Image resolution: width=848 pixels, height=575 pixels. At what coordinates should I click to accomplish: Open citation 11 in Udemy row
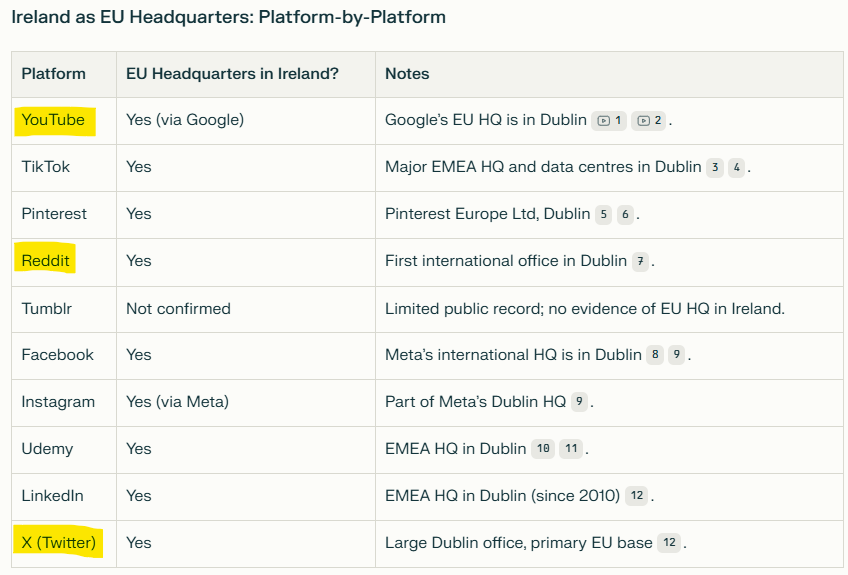571,448
